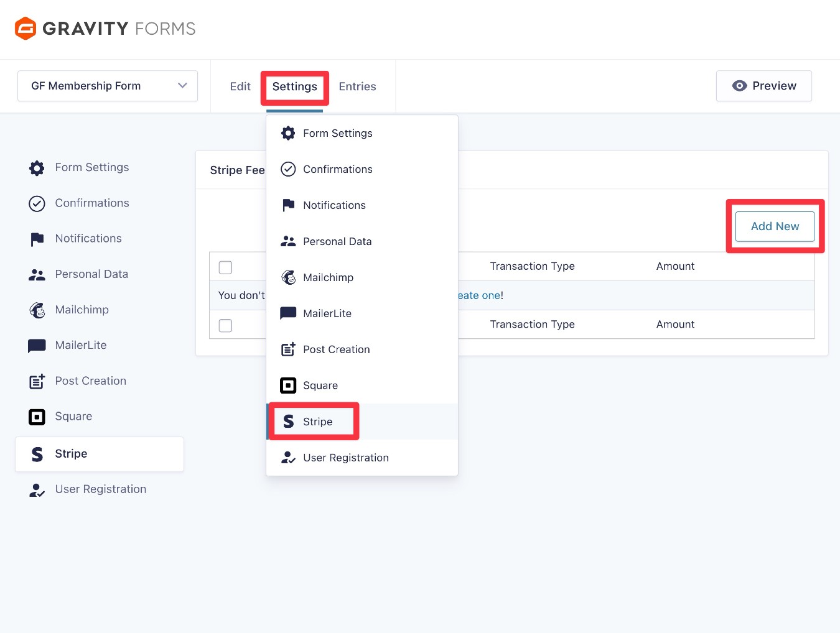Select the Square payment icon
This screenshot has height=633, width=840.
(x=37, y=416)
